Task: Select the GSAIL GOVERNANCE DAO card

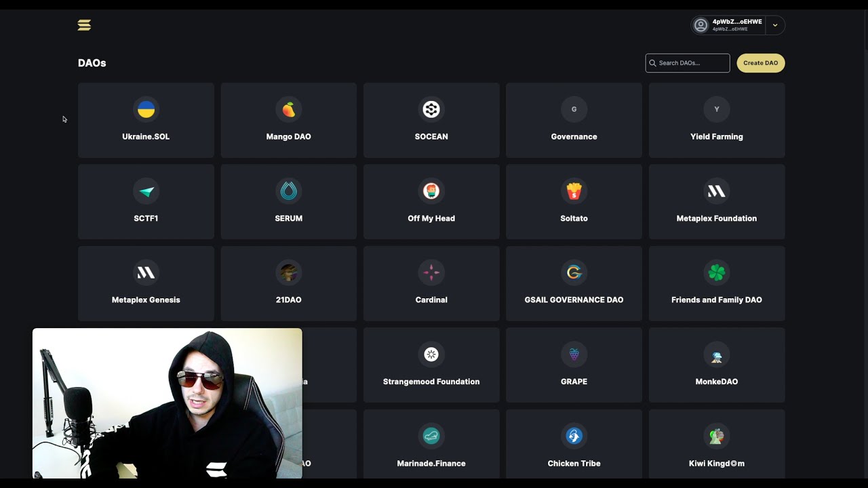Action: coord(574,283)
